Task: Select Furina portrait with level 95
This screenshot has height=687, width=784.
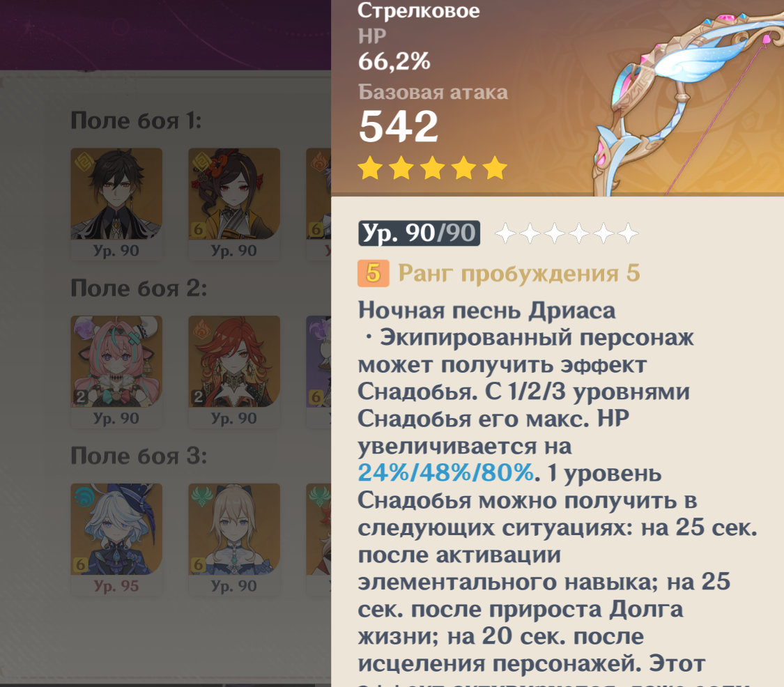Action: (116, 529)
